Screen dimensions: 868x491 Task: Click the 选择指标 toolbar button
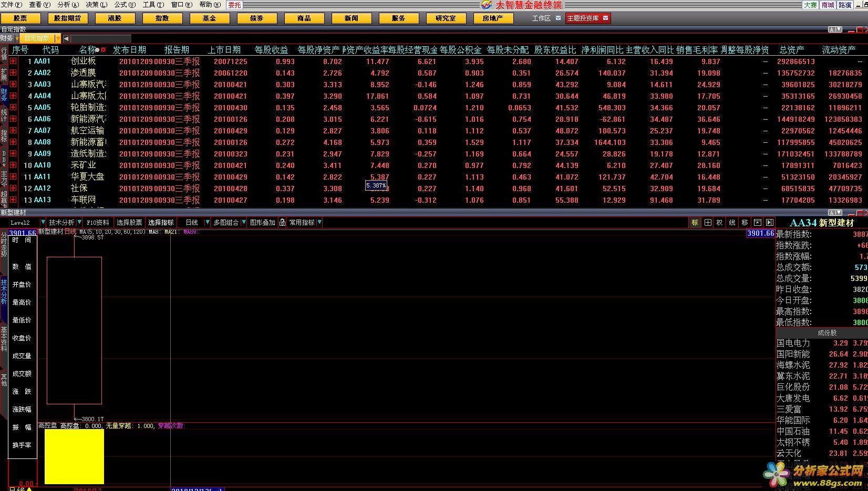click(161, 223)
